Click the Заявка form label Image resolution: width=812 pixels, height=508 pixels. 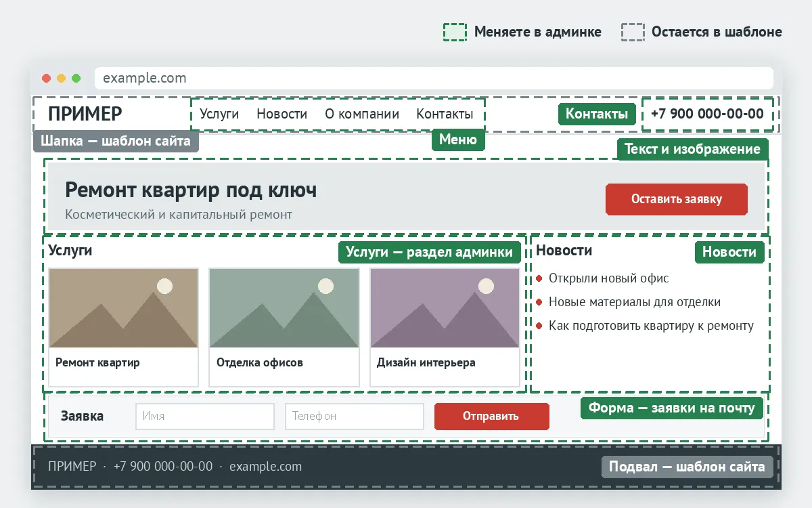tap(83, 416)
